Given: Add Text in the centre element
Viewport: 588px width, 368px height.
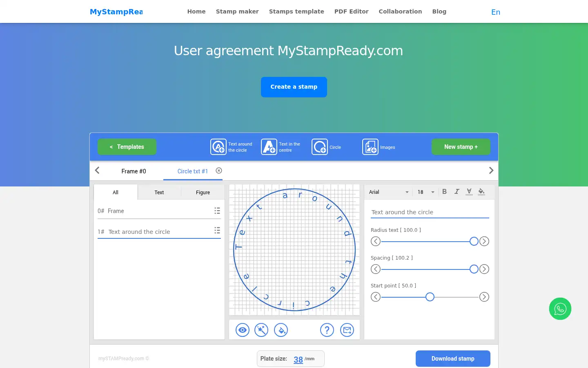Looking at the screenshot, I should (281, 147).
